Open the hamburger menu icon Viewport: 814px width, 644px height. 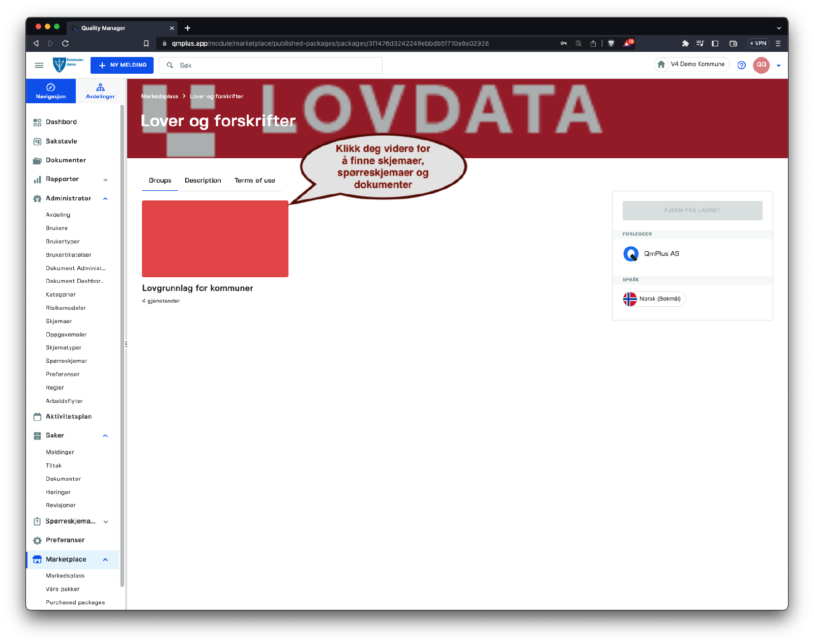click(x=39, y=65)
